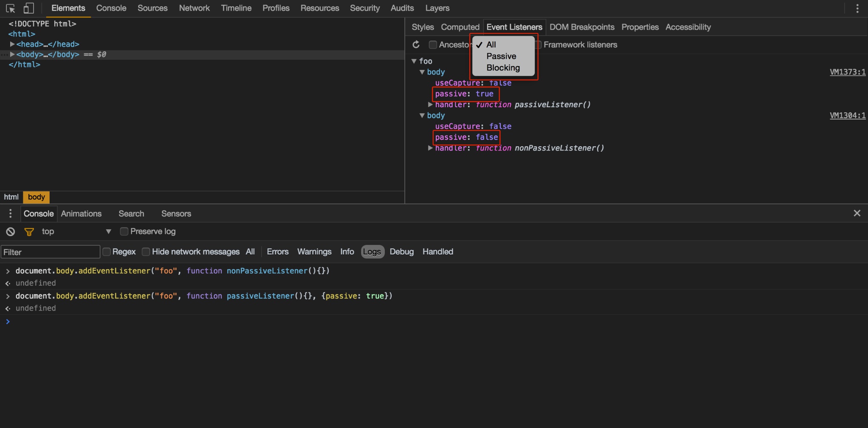
Task: Open the DevTools three-dot customize menu
Action: click(857, 8)
